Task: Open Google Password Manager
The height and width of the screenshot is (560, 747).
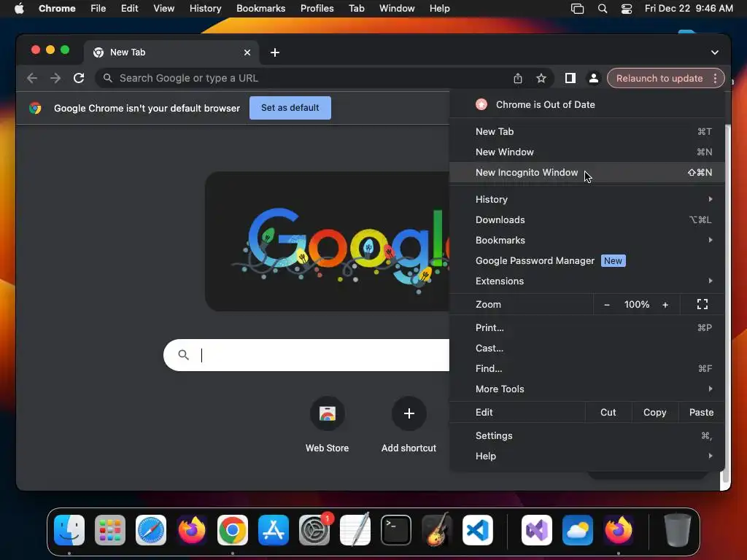Action: tap(587, 261)
